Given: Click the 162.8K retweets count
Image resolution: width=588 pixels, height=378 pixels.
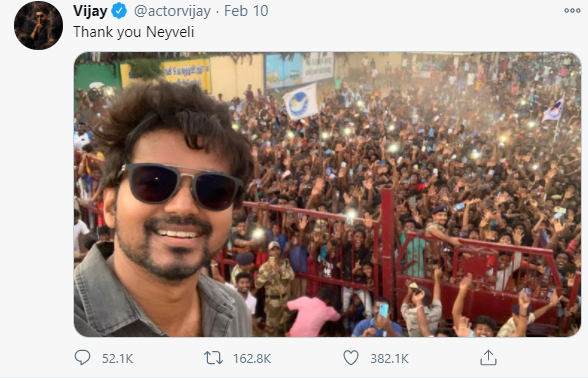Looking at the screenshot, I should [252, 358].
